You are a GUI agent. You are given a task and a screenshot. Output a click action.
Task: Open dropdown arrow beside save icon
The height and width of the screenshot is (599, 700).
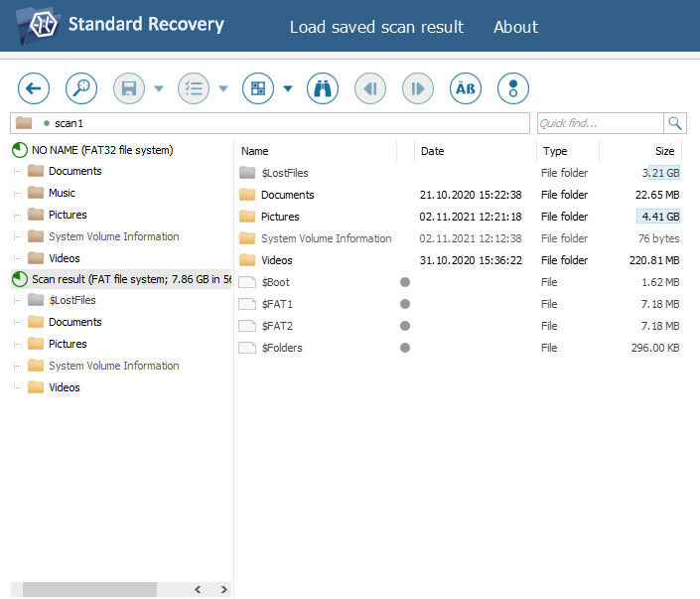[159, 88]
